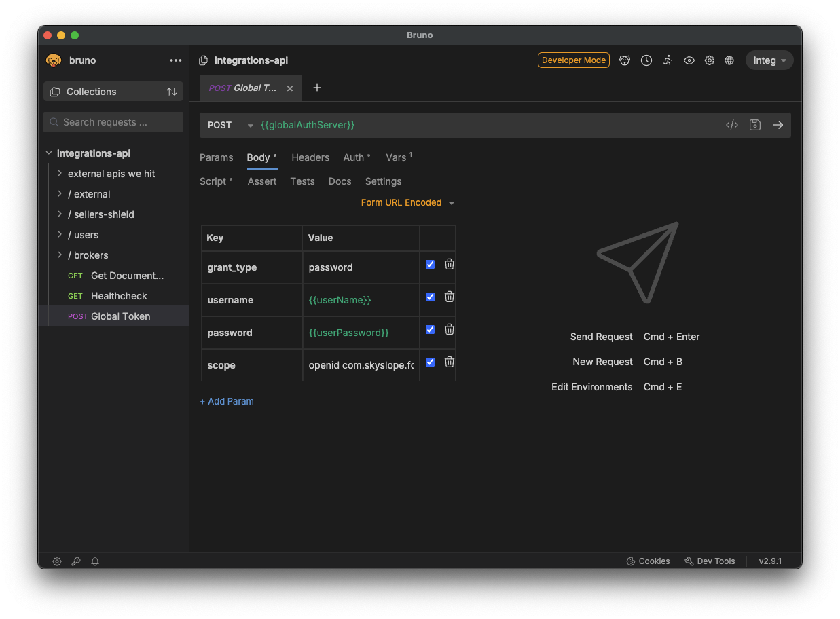Open the Tests tab
This screenshot has width=840, height=619.
tap(302, 181)
